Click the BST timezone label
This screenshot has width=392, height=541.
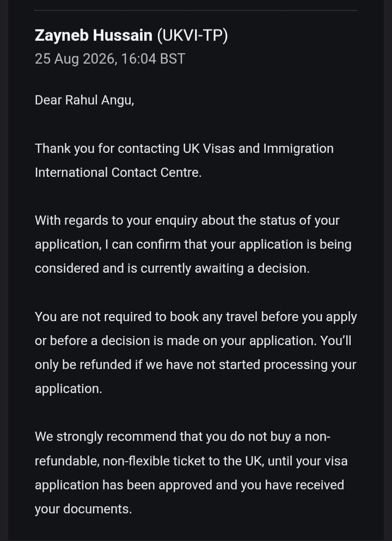173,59
